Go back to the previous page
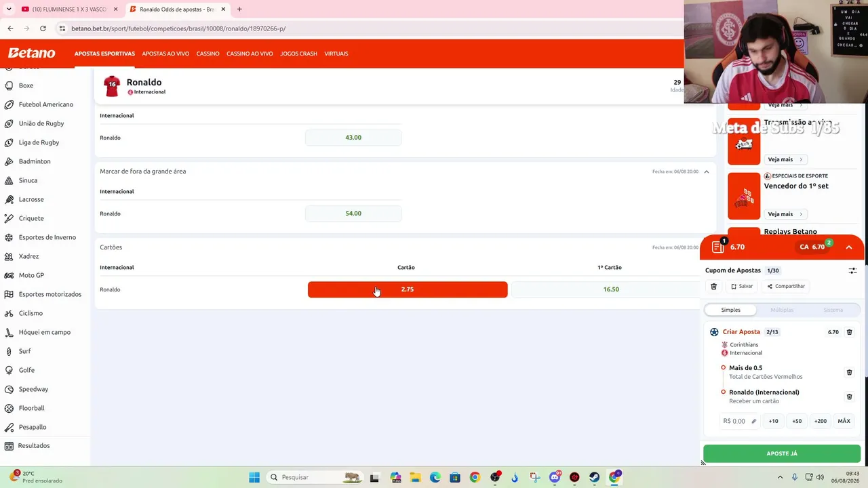The height and width of the screenshot is (488, 868). click(x=10, y=28)
